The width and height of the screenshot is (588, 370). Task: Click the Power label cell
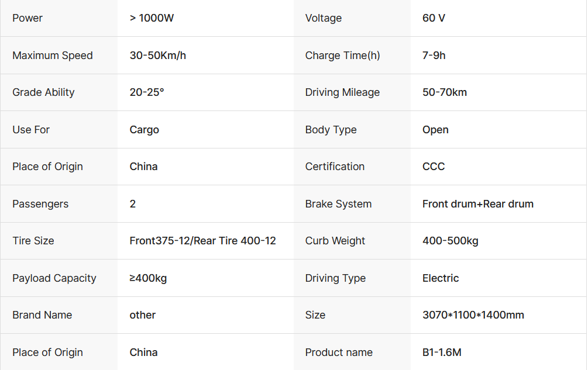pyautogui.click(x=27, y=18)
